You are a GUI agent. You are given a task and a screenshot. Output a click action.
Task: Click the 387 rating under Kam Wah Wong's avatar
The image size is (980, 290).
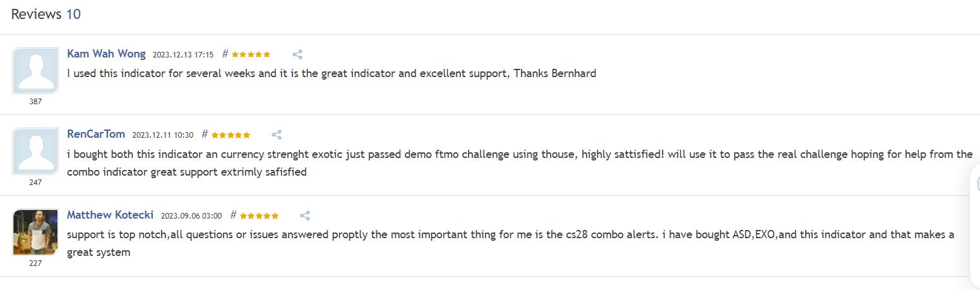point(35,102)
